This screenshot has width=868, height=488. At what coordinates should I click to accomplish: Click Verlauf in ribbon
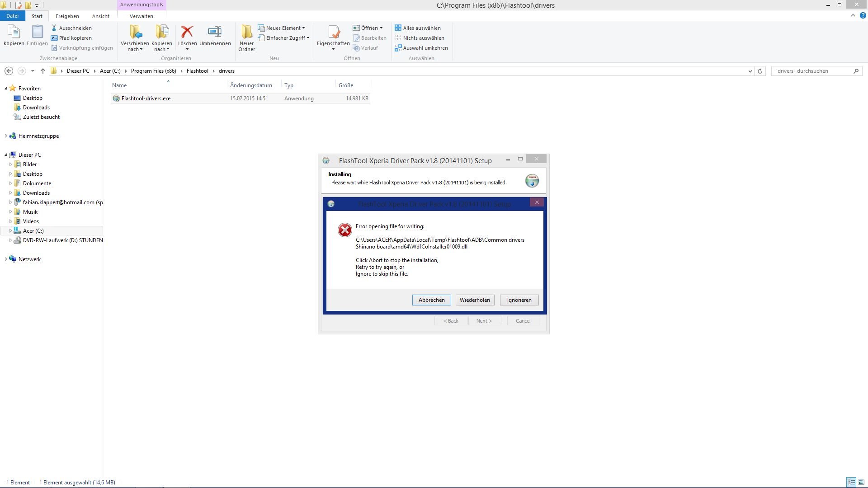(366, 48)
